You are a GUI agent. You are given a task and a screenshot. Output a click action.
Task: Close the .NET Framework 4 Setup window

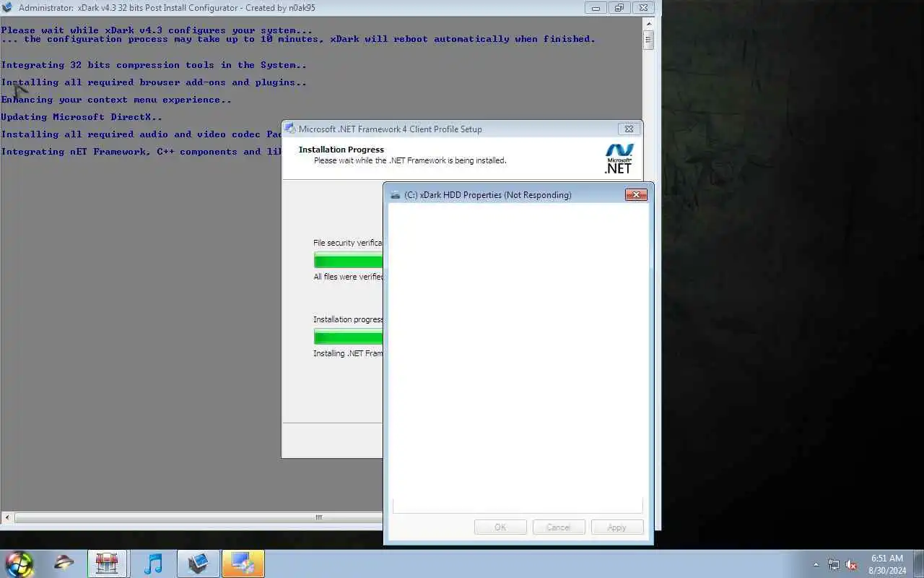[629, 129]
